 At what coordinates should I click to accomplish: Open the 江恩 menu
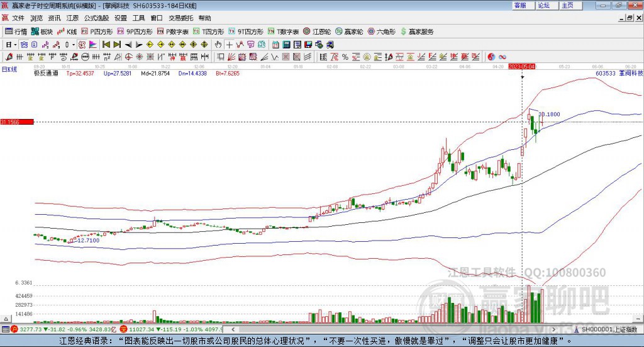coord(72,18)
